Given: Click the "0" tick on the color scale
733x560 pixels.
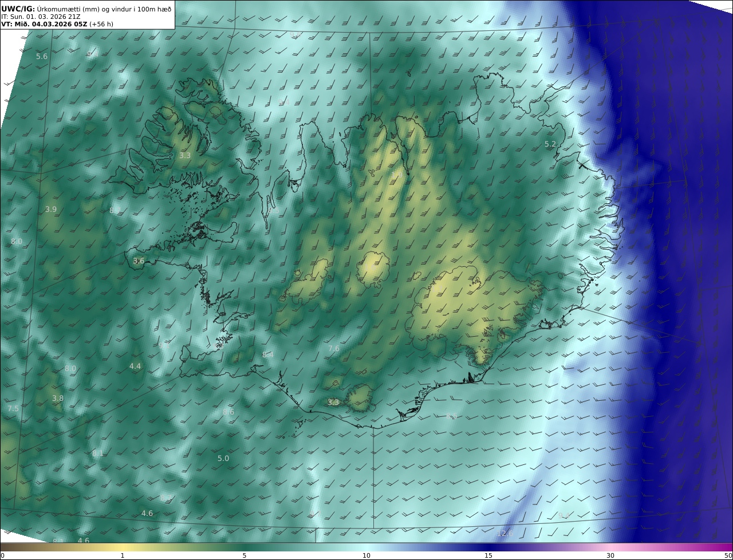Looking at the screenshot, I should [x=2, y=555].
